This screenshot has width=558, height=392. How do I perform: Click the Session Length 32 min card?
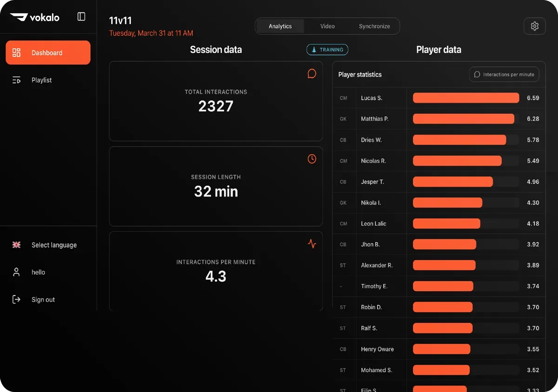point(216,186)
